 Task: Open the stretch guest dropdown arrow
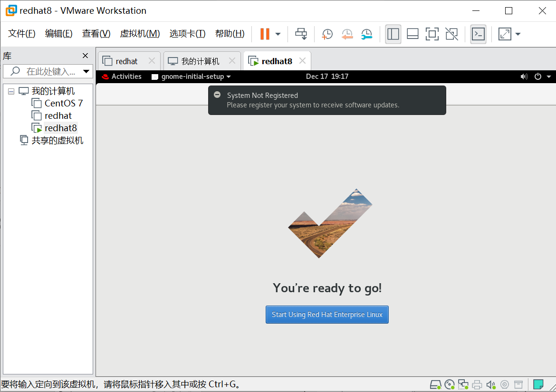518,34
